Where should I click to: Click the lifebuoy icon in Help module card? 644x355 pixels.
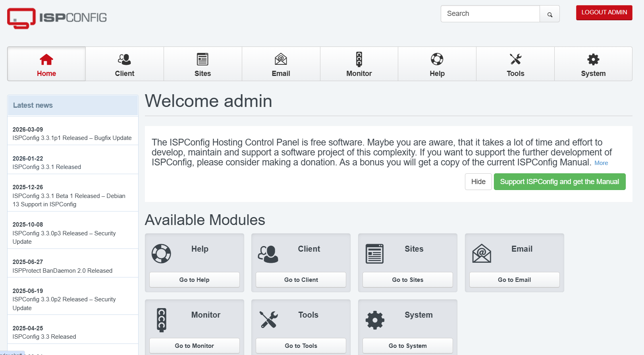pyautogui.click(x=161, y=254)
